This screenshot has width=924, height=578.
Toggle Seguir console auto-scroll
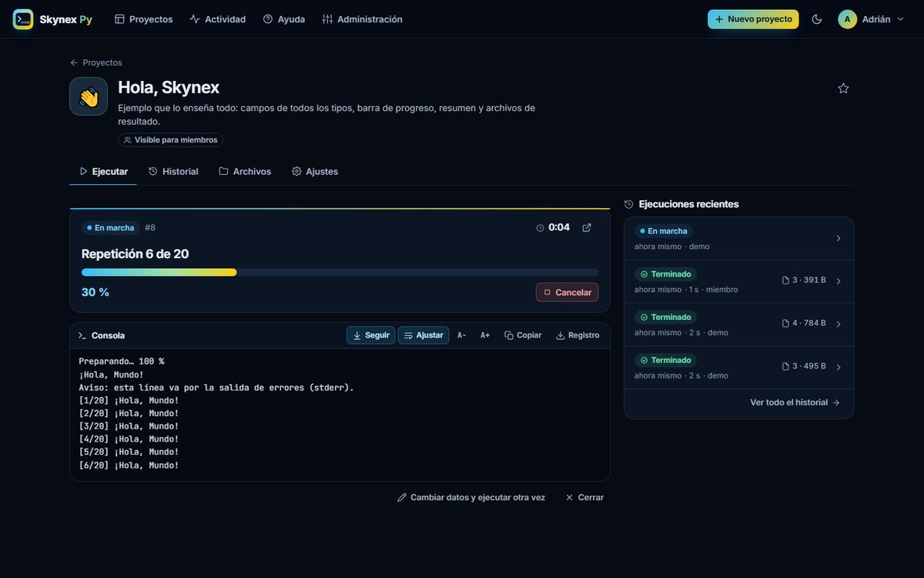(x=370, y=335)
